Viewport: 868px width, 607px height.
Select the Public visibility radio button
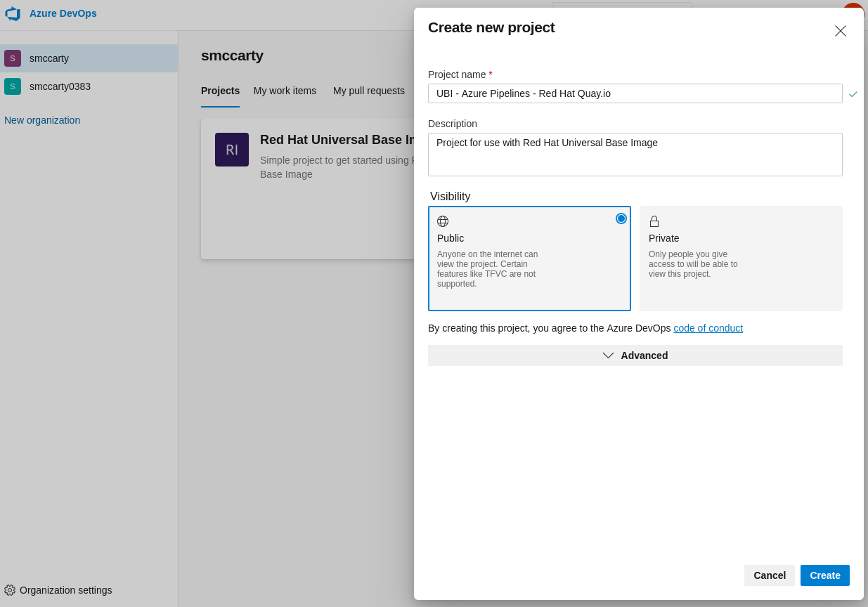point(621,218)
